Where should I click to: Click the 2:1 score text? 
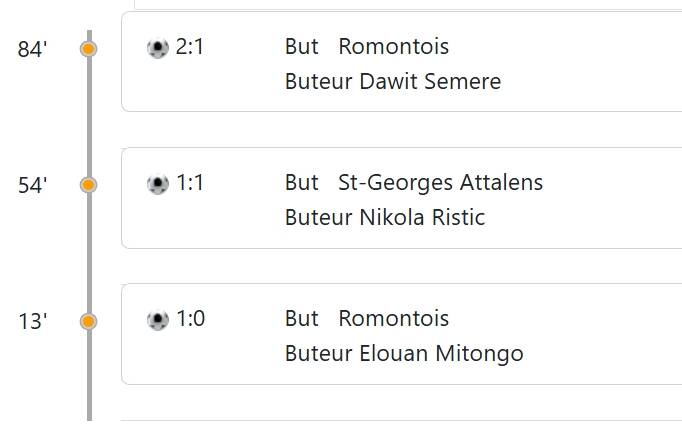coord(190,46)
